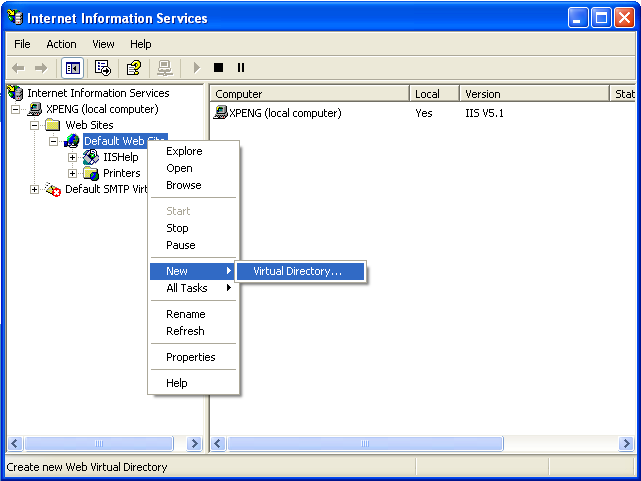Click the IIS V5.1 version cell
The height and width of the screenshot is (481, 641).
coord(484,113)
